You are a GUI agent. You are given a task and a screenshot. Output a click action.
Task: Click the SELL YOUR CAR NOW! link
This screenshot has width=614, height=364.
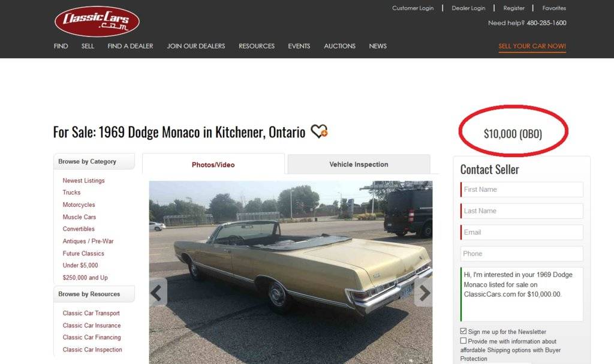pyautogui.click(x=532, y=46)
